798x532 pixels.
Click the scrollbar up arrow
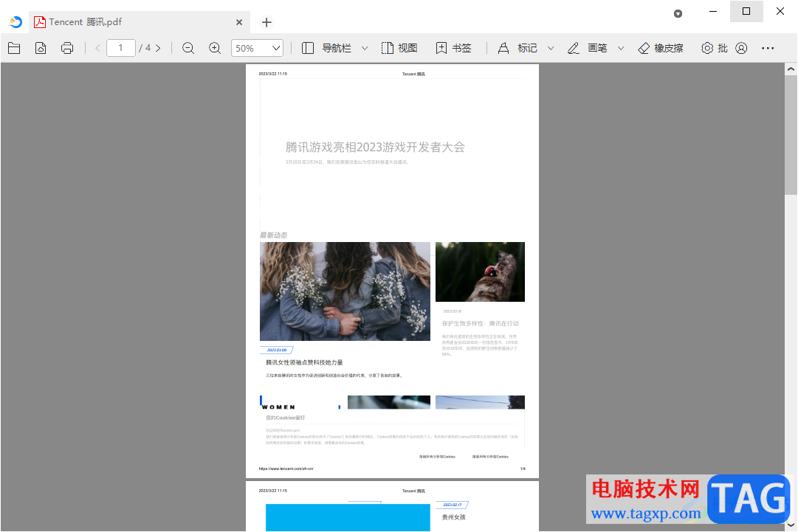pos(791,69)
